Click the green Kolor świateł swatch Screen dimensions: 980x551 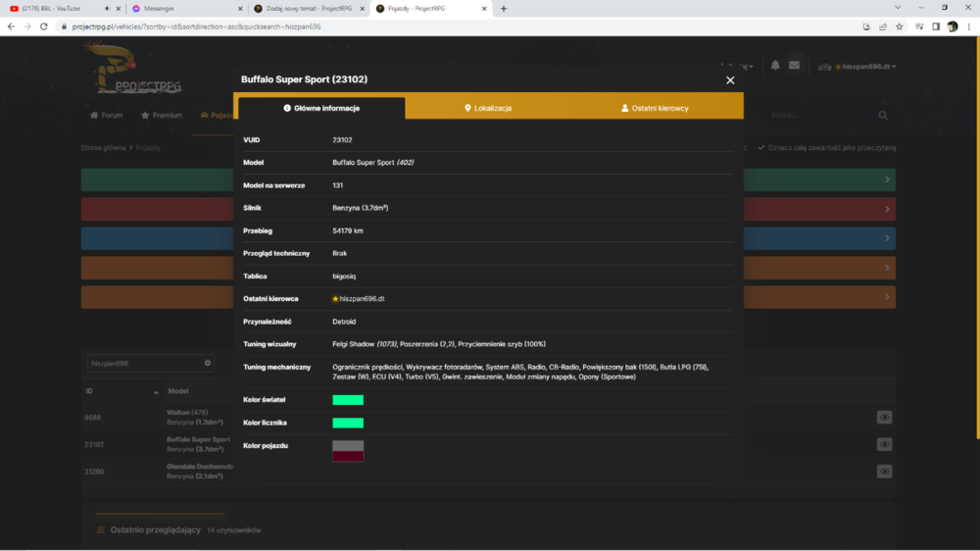[348, 400]
